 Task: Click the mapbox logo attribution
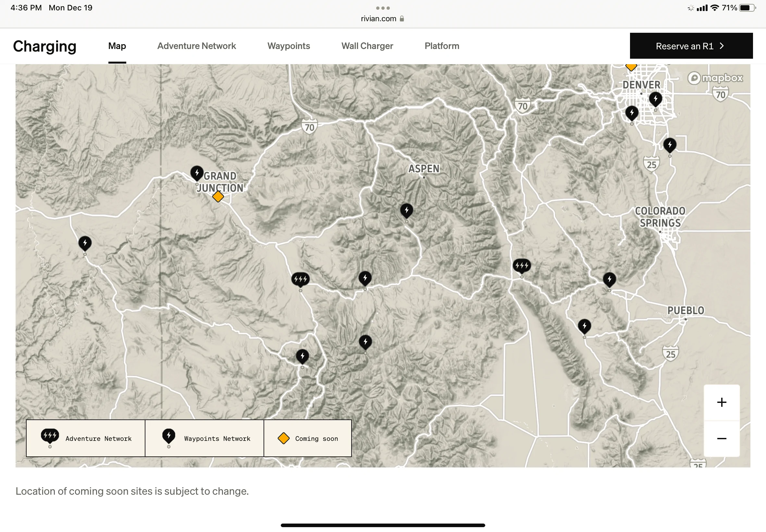(715, 78)
